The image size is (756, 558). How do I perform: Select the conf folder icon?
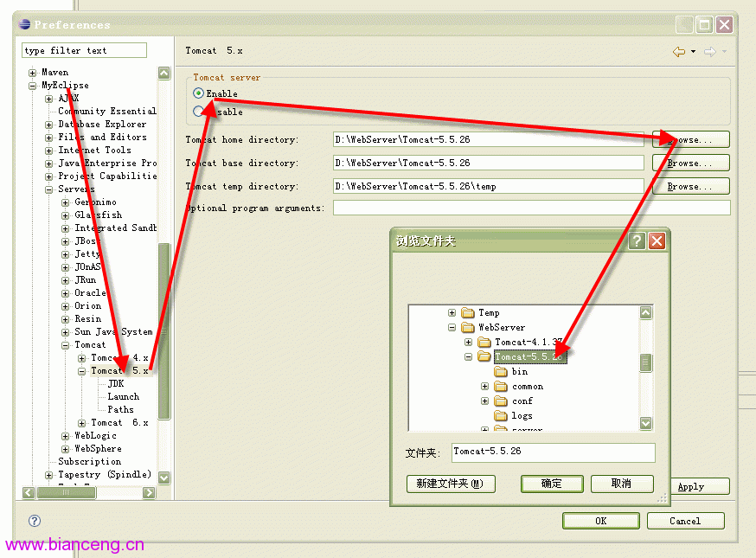point(501,401)
